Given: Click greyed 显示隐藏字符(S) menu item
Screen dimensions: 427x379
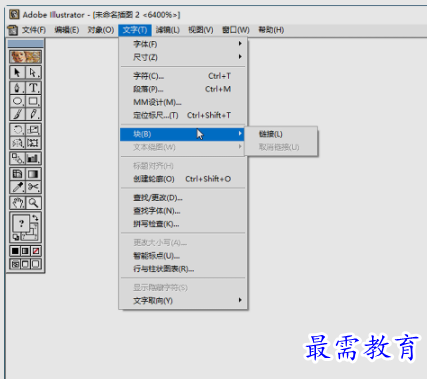Looking at the screenshot, I should 183,287.
